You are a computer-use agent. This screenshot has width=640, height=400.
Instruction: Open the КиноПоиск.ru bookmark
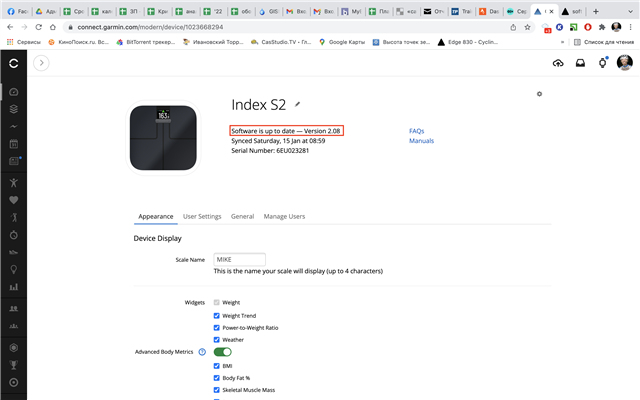point(78,42)
